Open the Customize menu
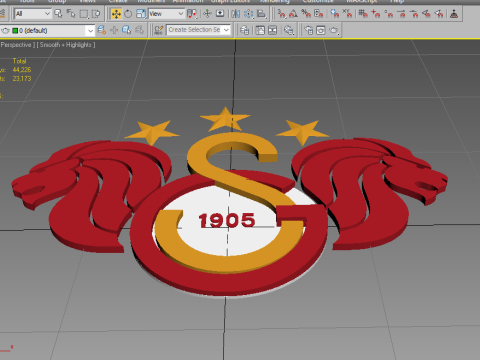The height and width of the screenshot is (360, 480). [x=318, y=1]
